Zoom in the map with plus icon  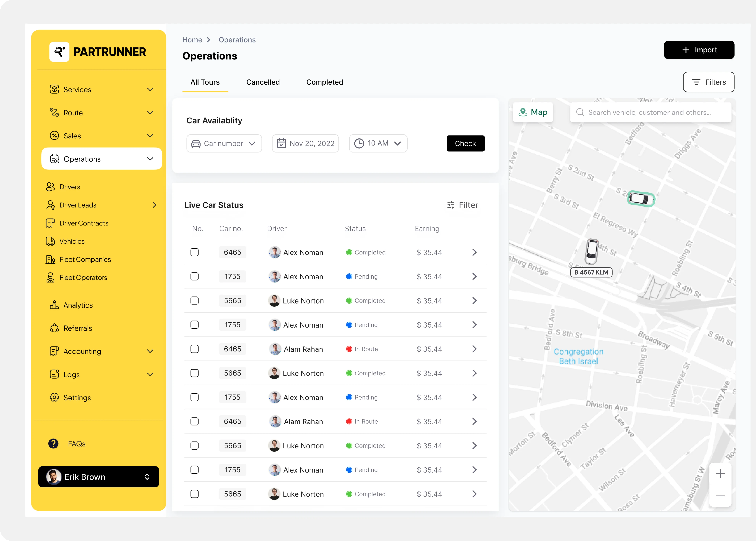720,473
